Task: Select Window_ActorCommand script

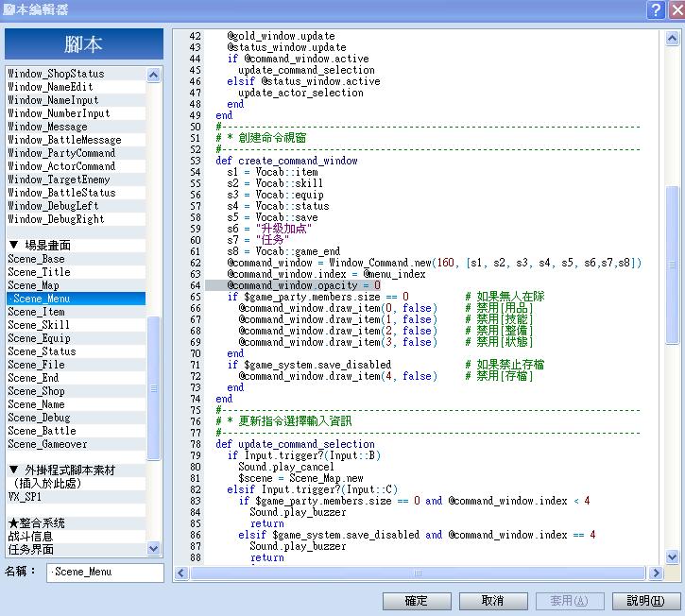Action: [x=76, y=166]
